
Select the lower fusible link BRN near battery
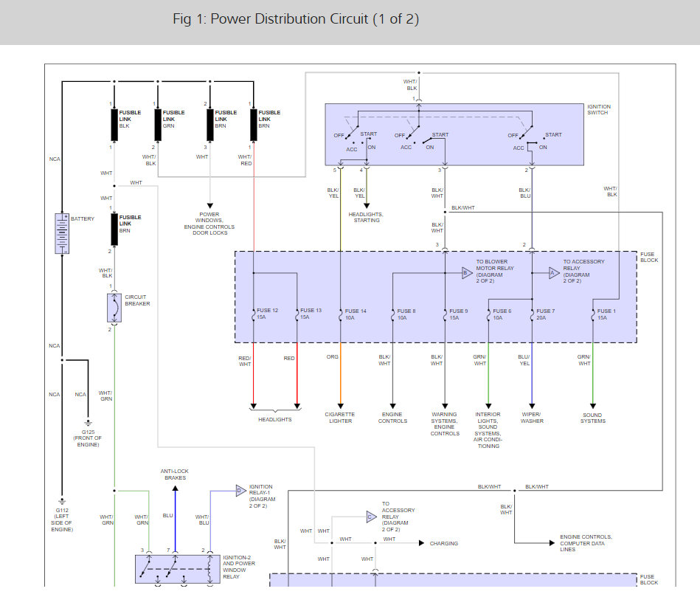[x=114, y=230]
